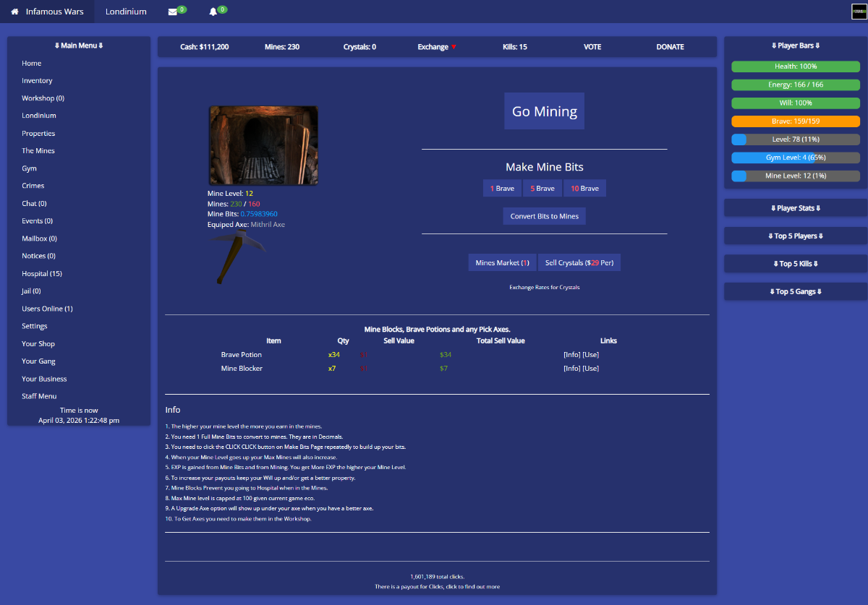The width and height of the screenshot is (868, 605).
Task: Click the home icon beside Infamous Wars
Action: 14,12
